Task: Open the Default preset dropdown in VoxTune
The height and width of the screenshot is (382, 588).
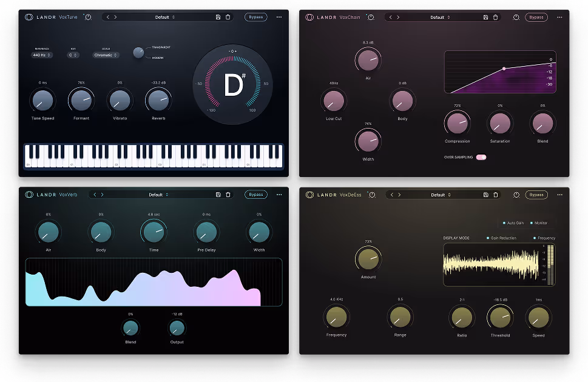Action: [165, 17]
